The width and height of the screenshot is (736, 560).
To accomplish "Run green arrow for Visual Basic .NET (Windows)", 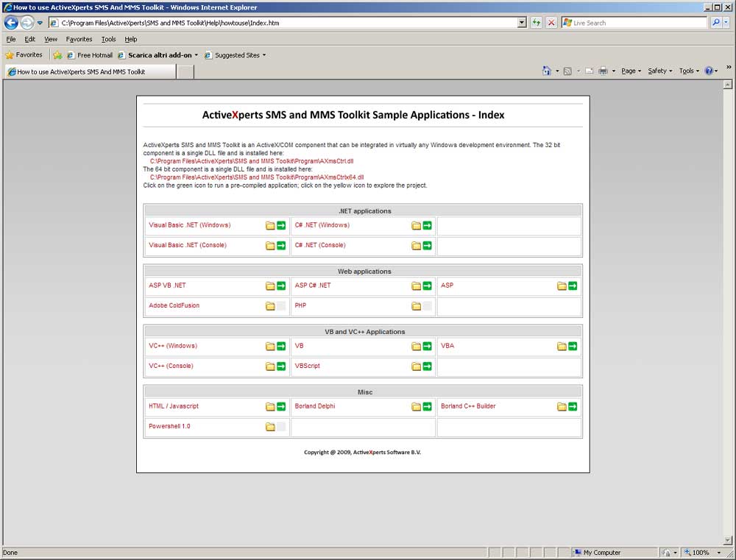I will click(281, 226).
